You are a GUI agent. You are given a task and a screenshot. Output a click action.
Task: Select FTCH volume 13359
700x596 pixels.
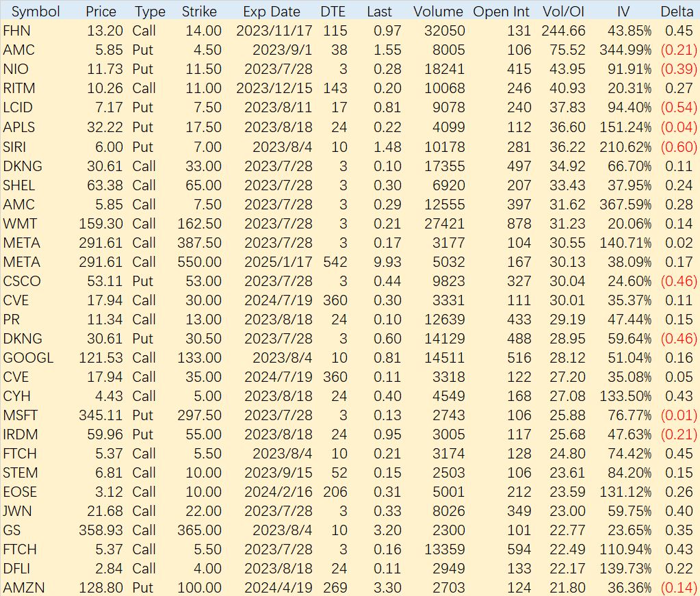tap(445, 550)
